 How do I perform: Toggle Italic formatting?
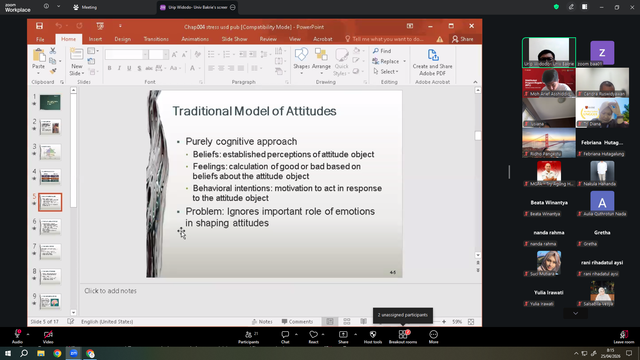[x=119, y=68]
